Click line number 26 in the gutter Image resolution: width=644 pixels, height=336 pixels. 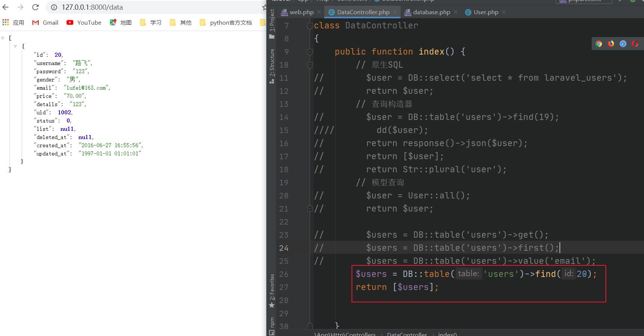pyautogui.click(x=284, y=274)
